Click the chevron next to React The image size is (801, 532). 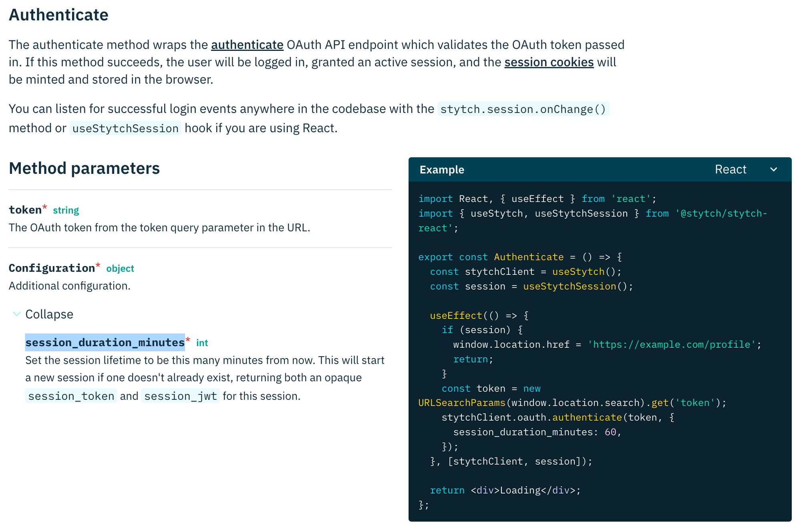tap(773, 169)
